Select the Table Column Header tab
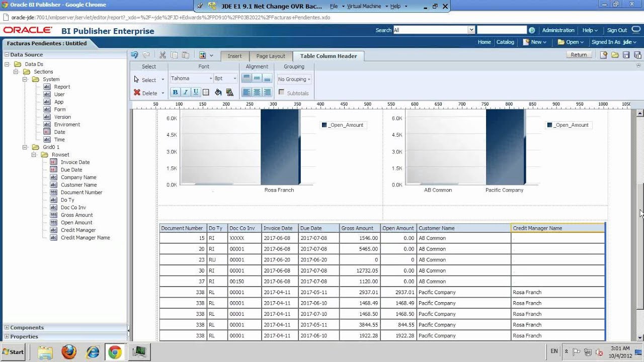 pyautogui.click(x=329, y=56)
